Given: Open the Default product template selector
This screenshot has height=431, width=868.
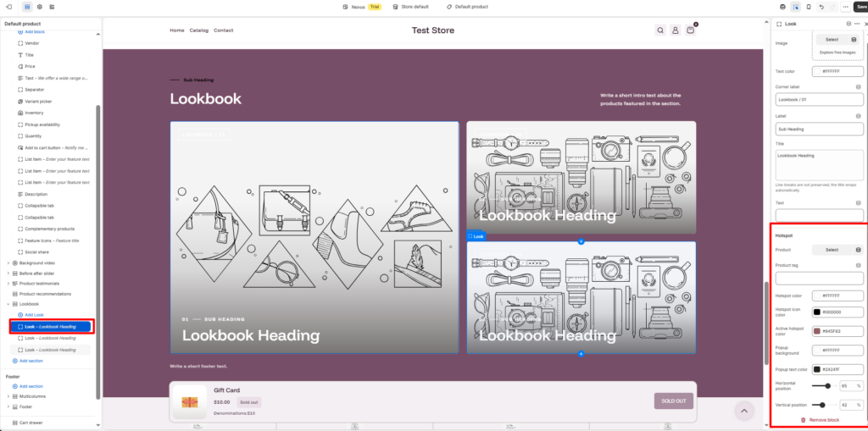Looking at the screenshot, I should click(467, 7).
